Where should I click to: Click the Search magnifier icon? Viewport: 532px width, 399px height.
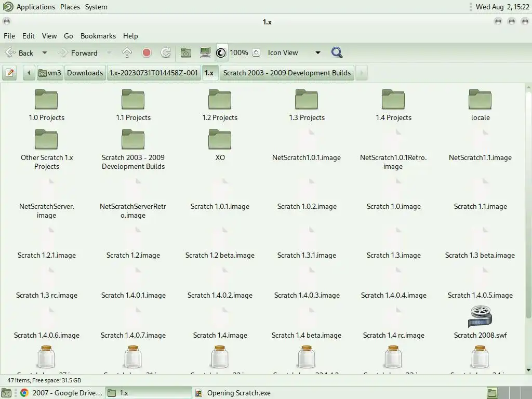pos(337,52)
